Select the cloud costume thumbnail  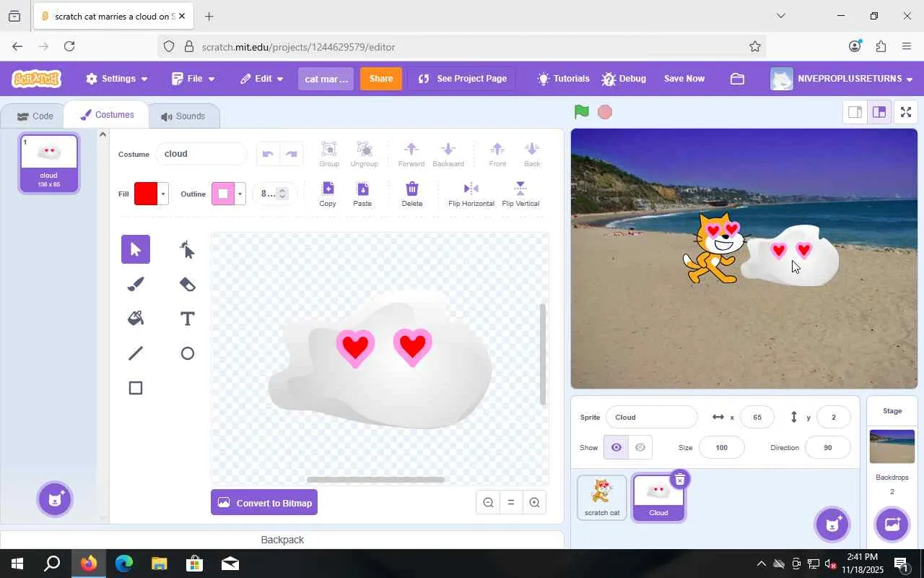pos(49,163)
